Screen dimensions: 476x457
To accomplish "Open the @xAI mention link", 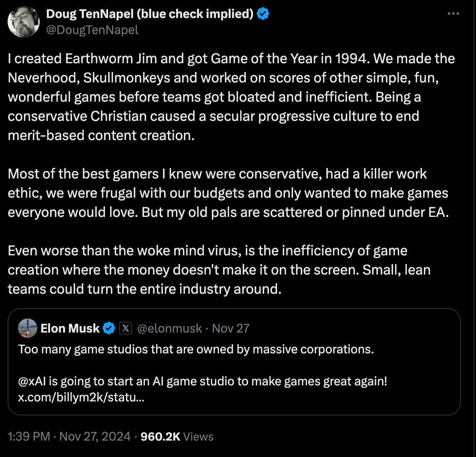I will [x=32, y=381].
